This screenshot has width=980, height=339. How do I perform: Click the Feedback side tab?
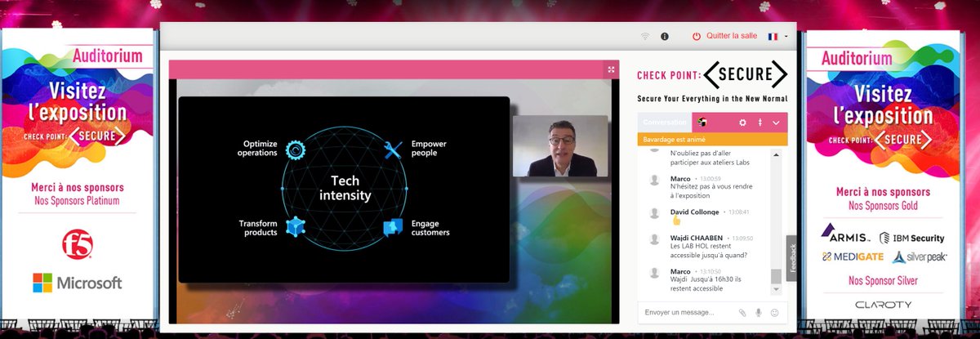click(791, 258)
